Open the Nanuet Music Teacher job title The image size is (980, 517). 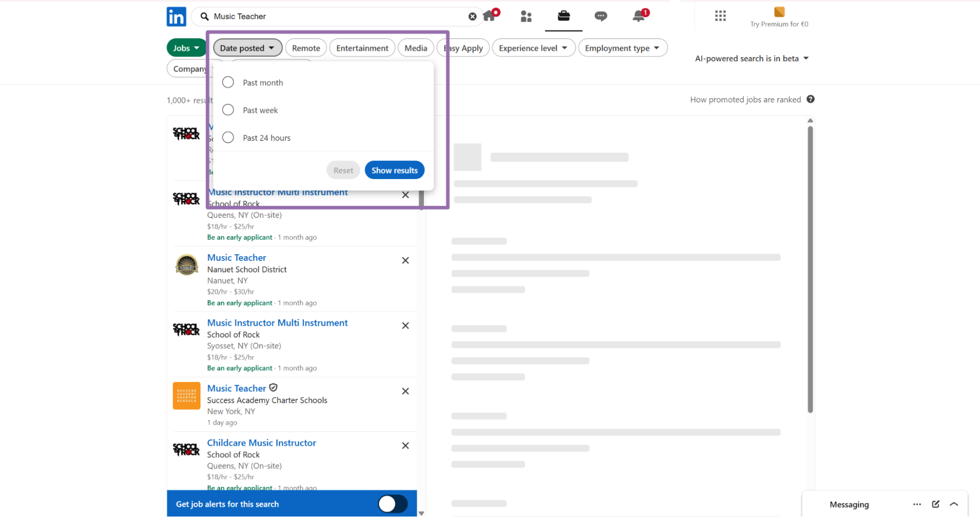(237, 258)
